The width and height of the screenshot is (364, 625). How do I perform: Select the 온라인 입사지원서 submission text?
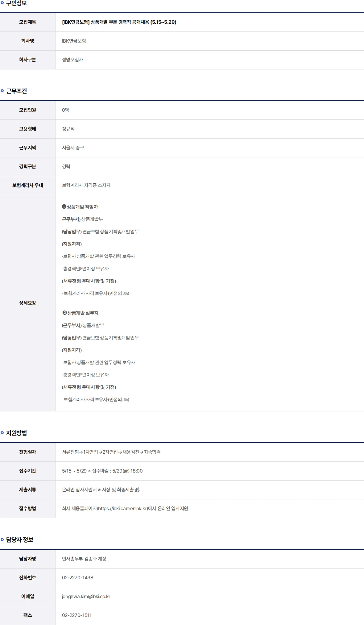[x=101, y=490]
